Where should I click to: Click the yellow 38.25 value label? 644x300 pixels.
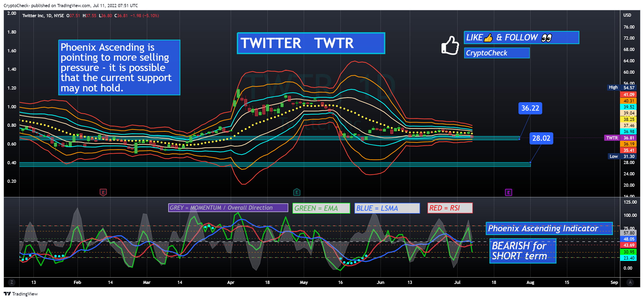pyautogui.click(x=629, y=119)
